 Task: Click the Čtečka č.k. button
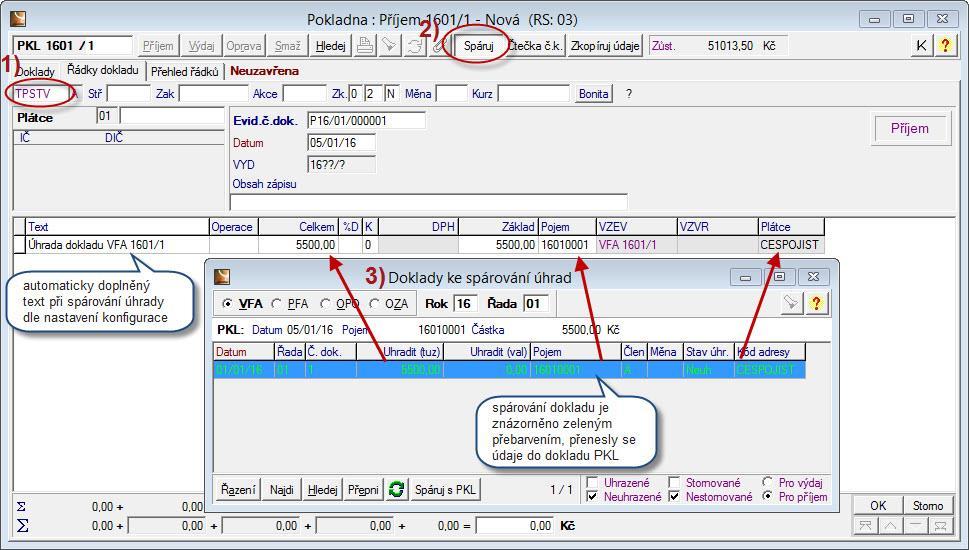click(535, 46)
